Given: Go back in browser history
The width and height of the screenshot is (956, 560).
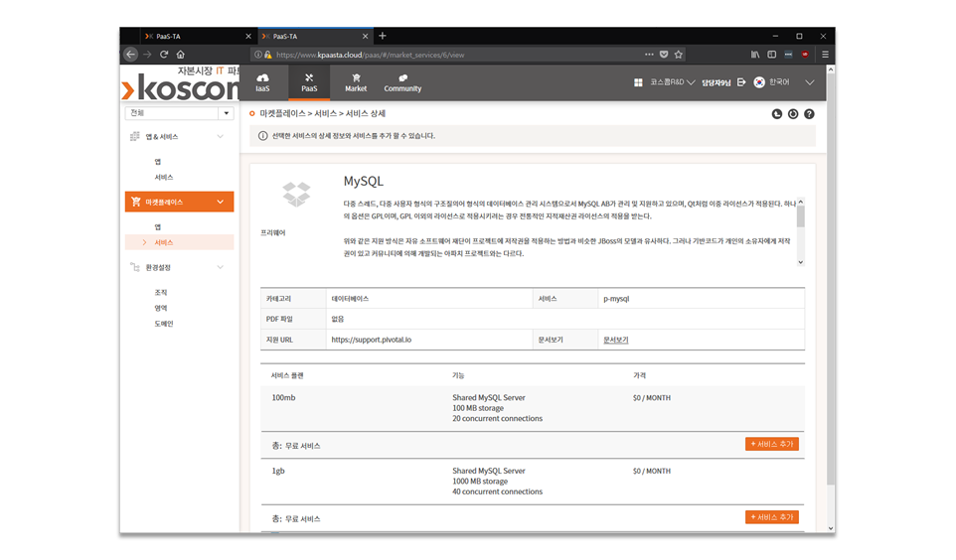Looking at the screenshot, I should (130, 55).
